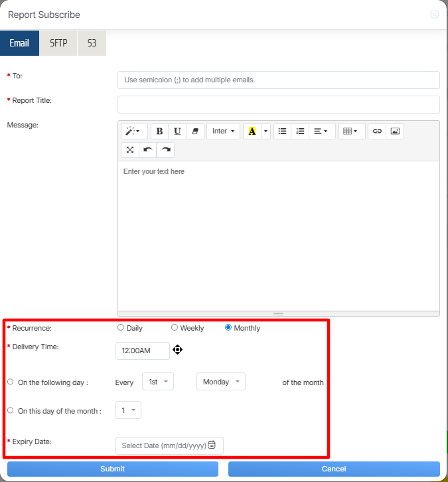Insert a picture into message
This screenshot has height=482, width=448.
pyautogui.click(x=395, y=131)
